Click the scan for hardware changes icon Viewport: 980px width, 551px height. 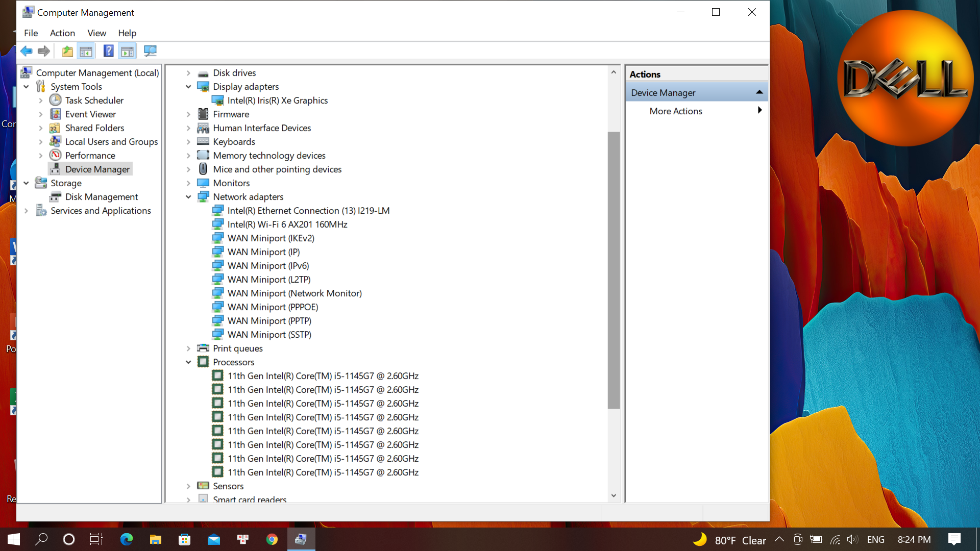[150, 51]
